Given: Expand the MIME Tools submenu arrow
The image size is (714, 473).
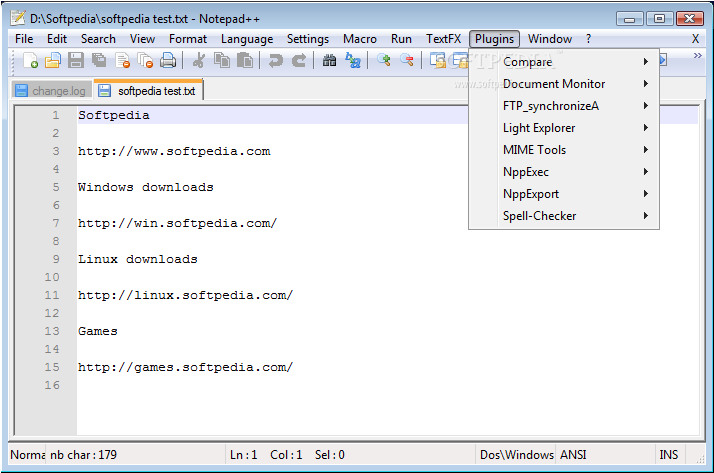Looking at the screenshot, I should [x=646, y=149].
